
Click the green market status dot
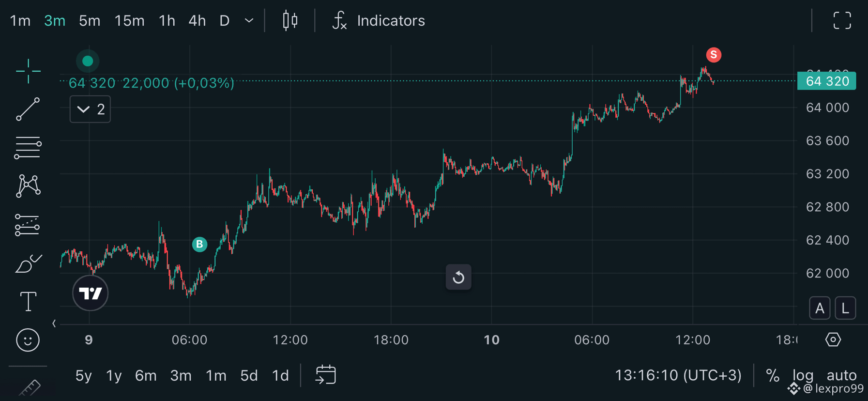pos(88,61)
